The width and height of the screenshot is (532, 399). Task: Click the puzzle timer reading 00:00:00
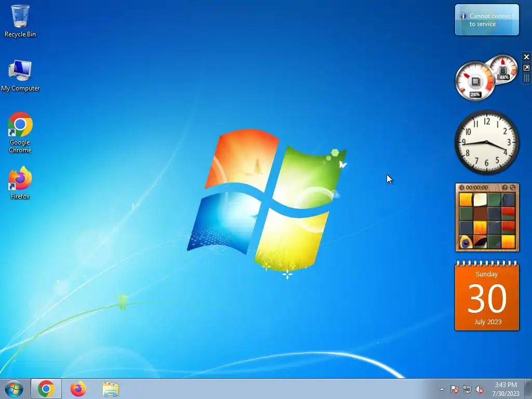coord(477,188)
